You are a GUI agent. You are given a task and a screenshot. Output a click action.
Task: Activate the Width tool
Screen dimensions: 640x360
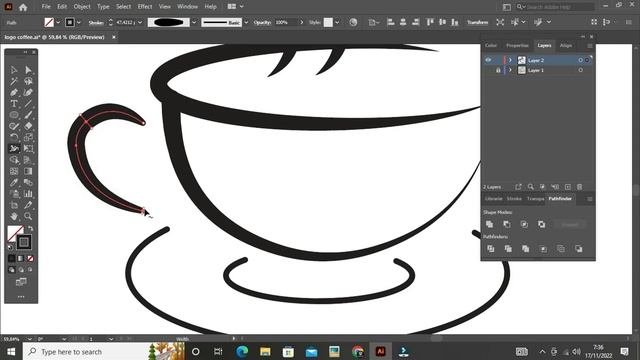[14, 149]
